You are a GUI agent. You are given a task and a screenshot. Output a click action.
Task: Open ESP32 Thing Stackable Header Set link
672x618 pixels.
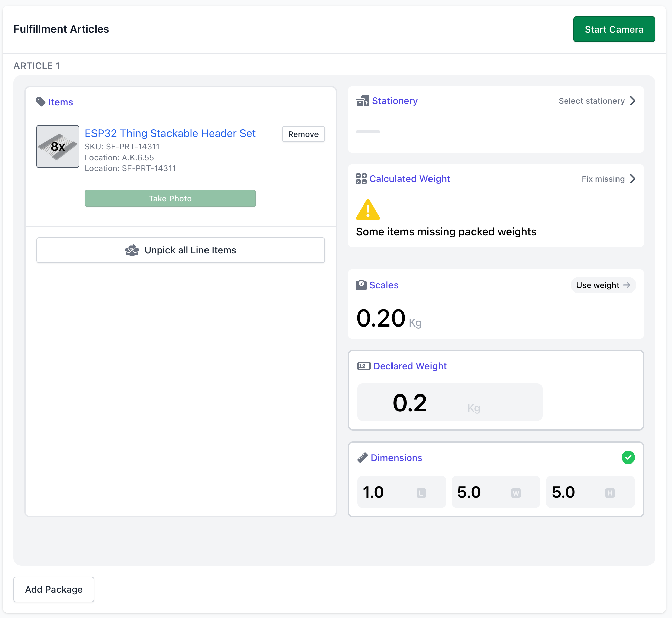(170, 133)
